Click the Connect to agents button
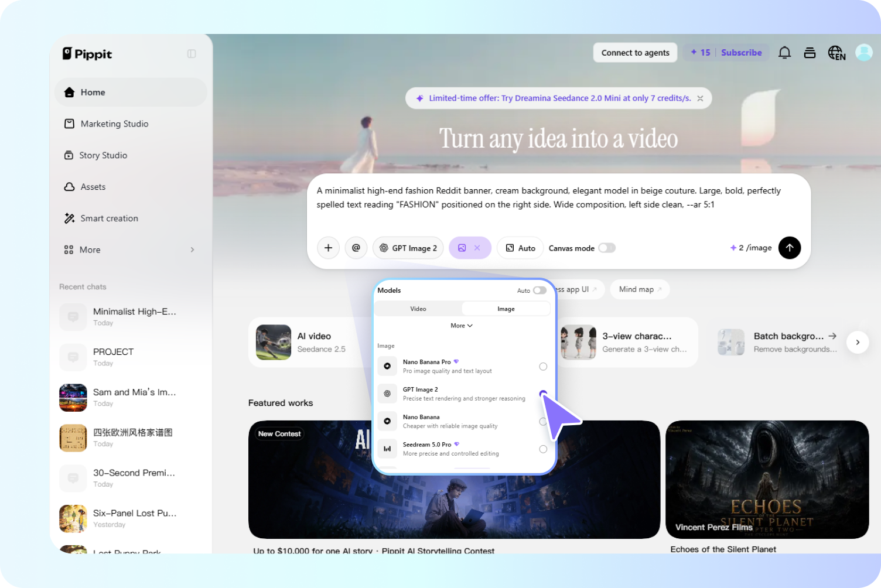The width and height of the screenshot is (881, 588). (x=636, y=53)
